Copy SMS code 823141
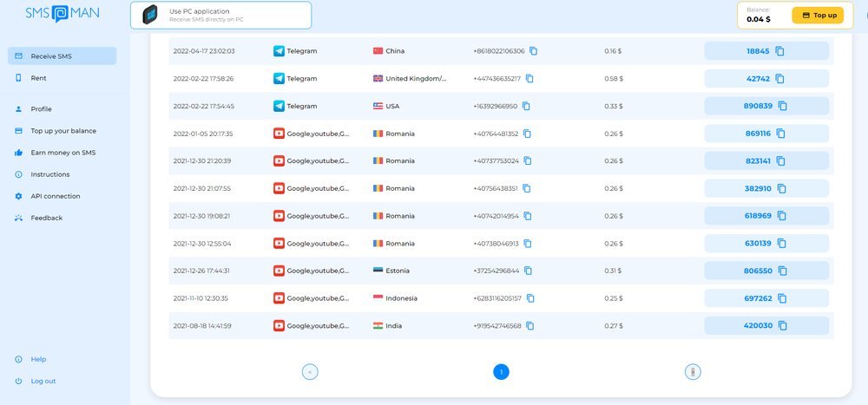Screen dimensions: 868x405 point(780,161)
